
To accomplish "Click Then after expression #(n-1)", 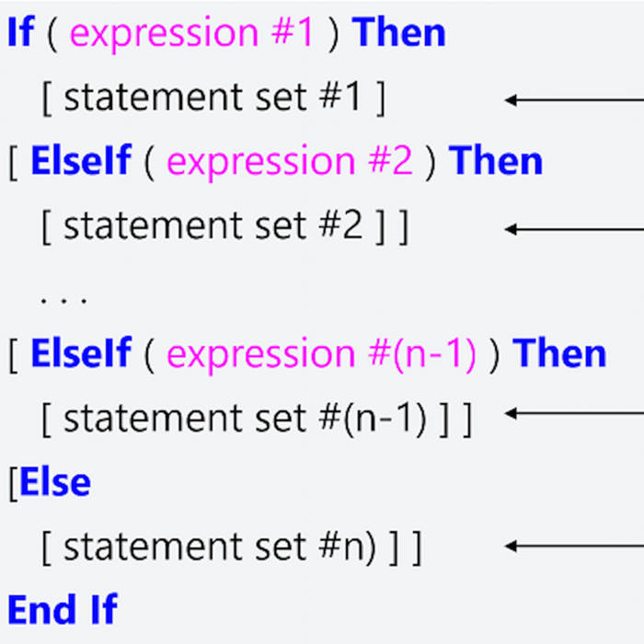I will tap(559, 354).
